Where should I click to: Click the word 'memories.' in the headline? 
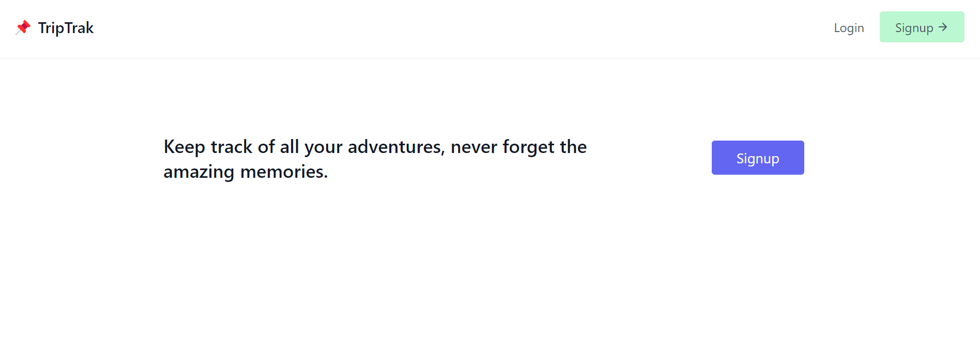pos(284,172)
